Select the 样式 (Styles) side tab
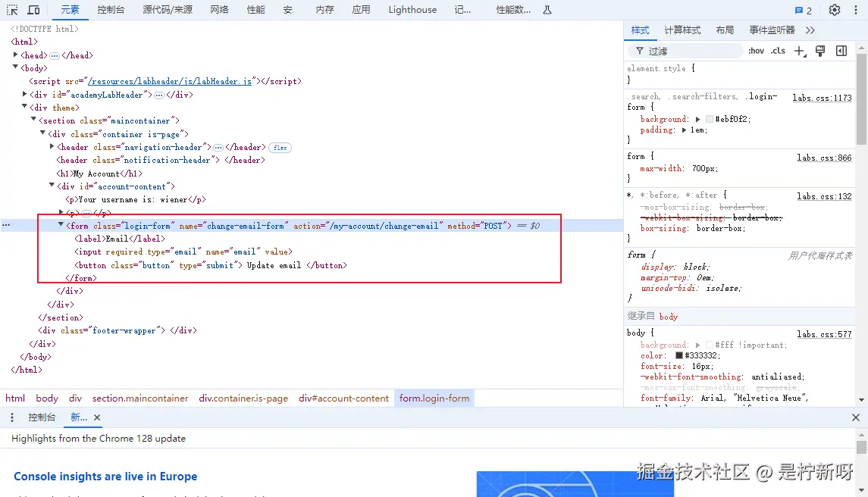 tap(640, 30)
